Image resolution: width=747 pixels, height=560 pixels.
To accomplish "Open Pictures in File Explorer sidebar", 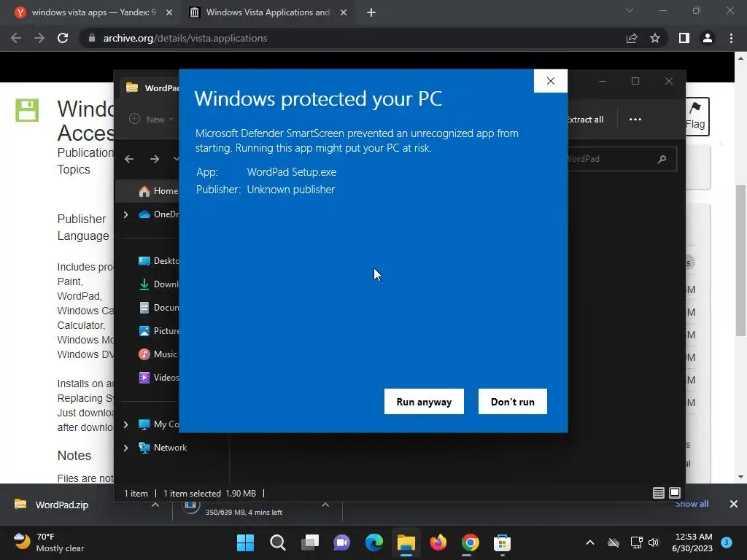I will 158,331.
